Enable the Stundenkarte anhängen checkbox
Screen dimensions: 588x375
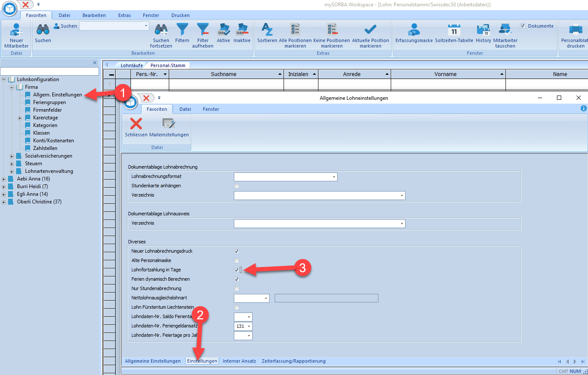237,186
